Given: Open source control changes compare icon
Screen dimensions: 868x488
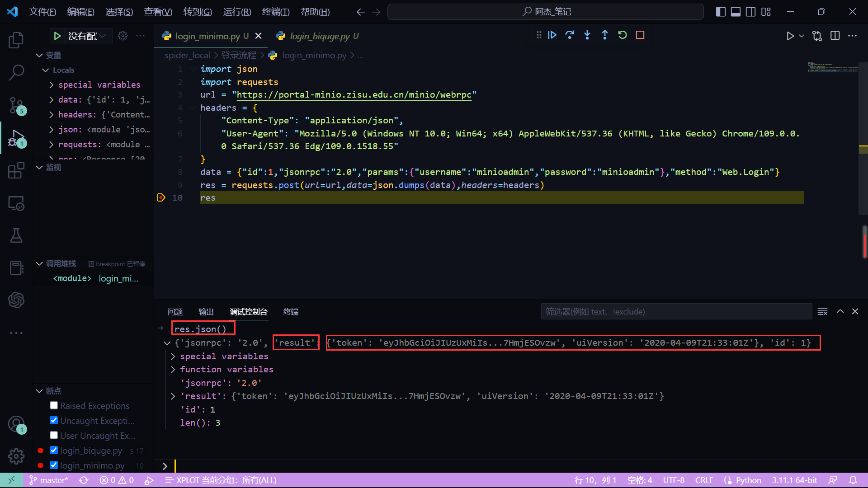Looking at the screenshot, I should tap(817, 36).
